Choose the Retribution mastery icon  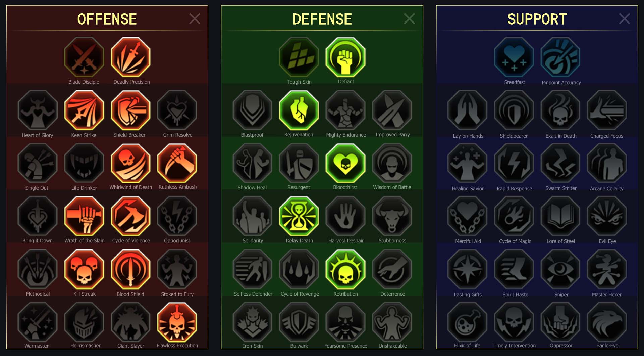point(345,269)
